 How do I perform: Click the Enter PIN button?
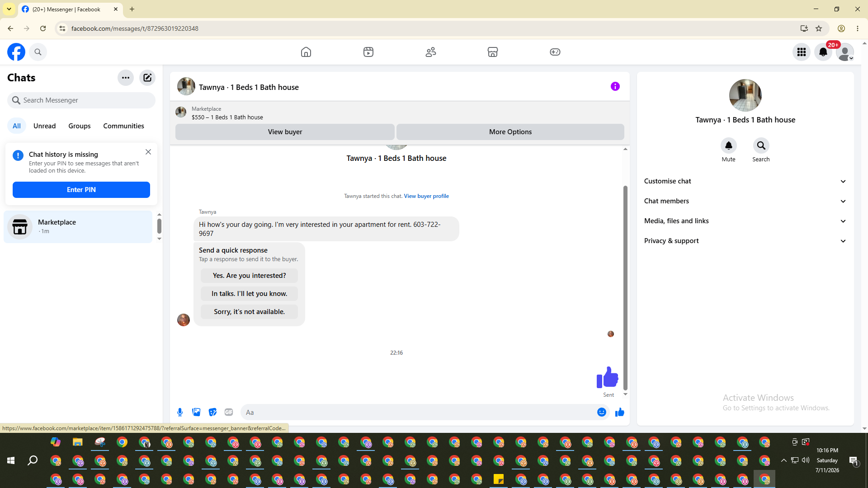(81, 190)
